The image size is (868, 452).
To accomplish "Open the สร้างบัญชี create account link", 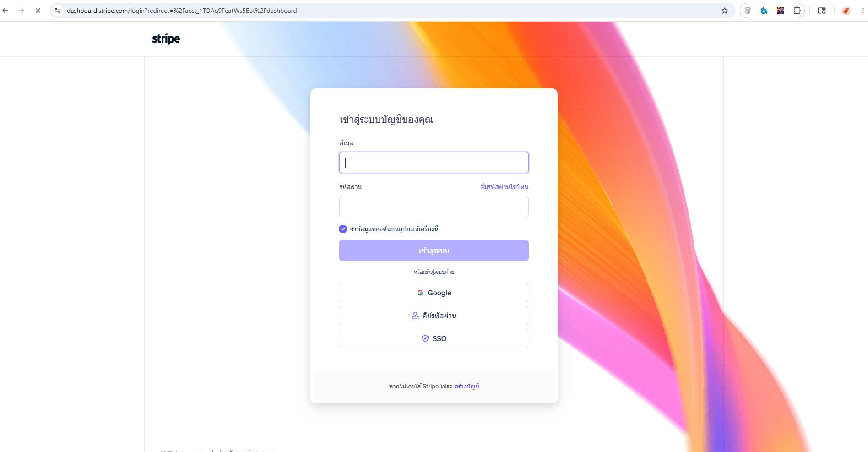I will 467,387.
